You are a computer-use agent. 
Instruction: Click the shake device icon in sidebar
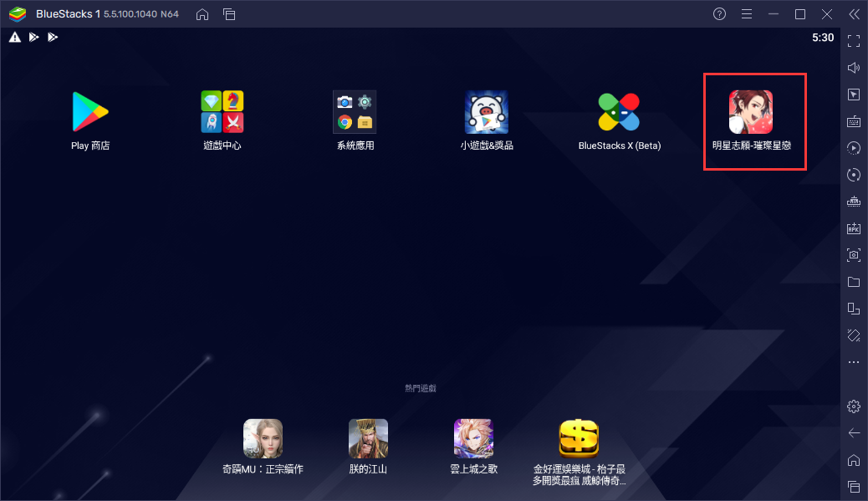(854, 335)
